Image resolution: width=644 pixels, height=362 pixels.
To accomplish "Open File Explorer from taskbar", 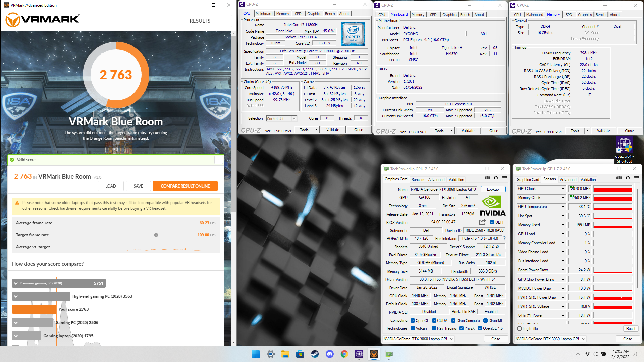I will [x=285, y=354].
